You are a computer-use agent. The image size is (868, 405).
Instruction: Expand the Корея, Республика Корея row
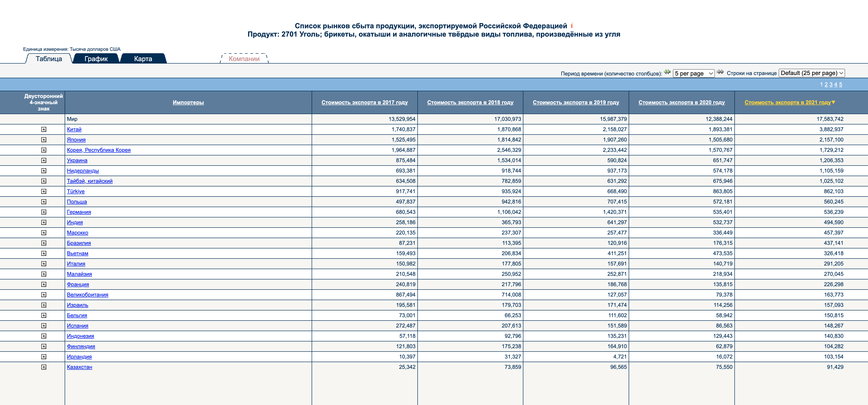[44, 150]
